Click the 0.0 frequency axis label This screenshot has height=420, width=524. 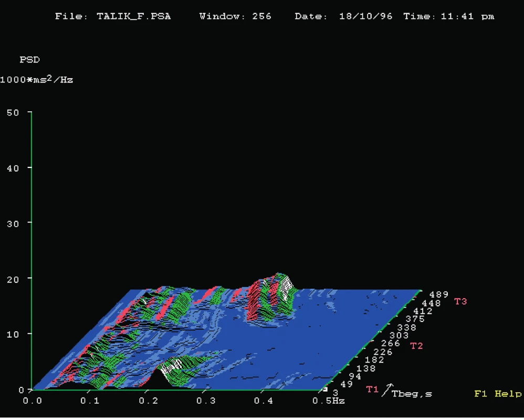(32, 401)
